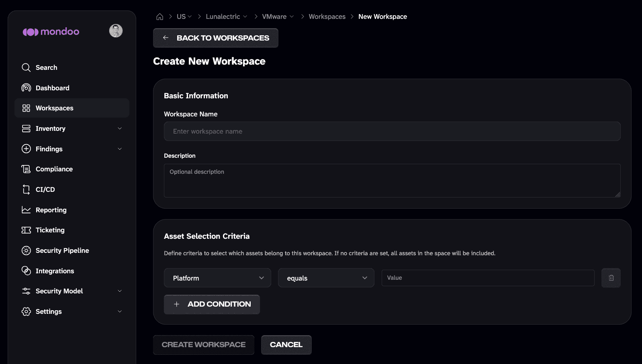The image size is (642, 364).
Task: Click the 'Create New Workspace' heading
Action: coord(209,61)
